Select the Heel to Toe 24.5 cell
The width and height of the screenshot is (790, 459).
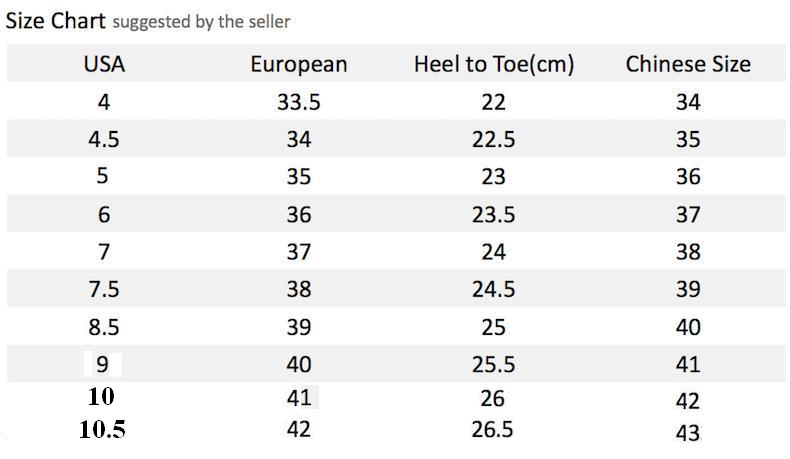[493, 289]
